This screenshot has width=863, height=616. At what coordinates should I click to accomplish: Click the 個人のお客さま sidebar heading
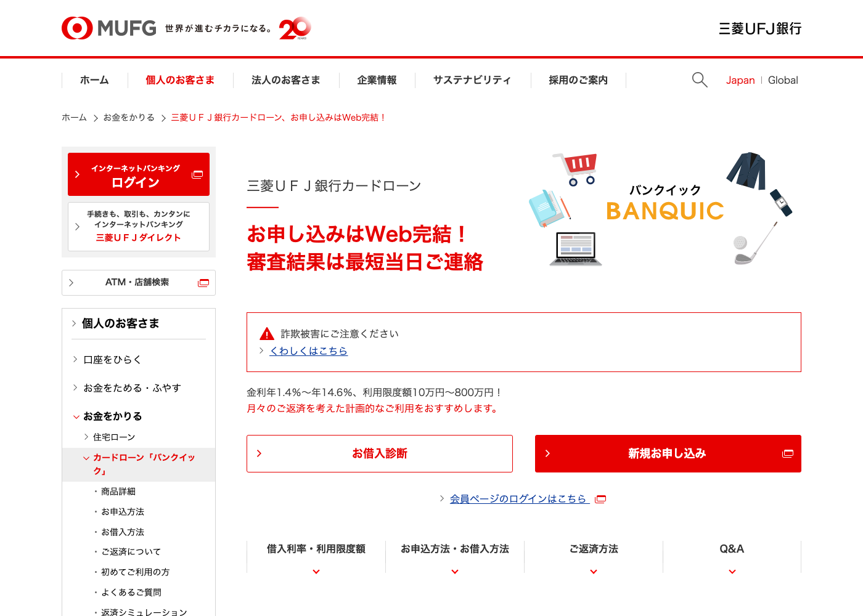(121, 323)
